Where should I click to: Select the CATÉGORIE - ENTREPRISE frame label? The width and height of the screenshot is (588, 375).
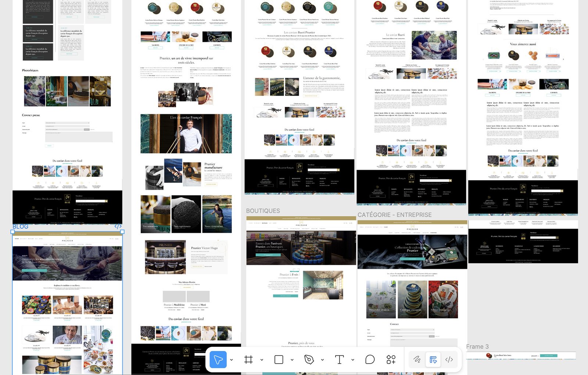click(x=395, y=215)
